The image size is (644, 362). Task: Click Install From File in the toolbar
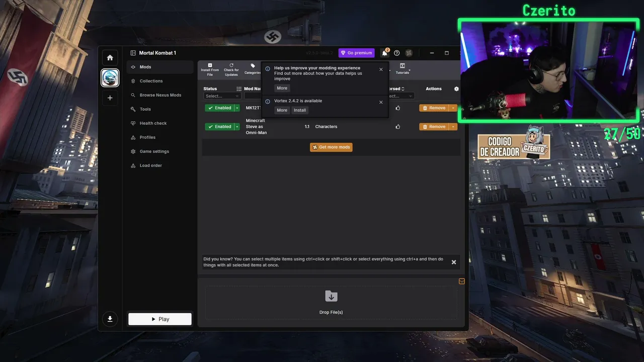pyautogui.click(x=210, y=70)
